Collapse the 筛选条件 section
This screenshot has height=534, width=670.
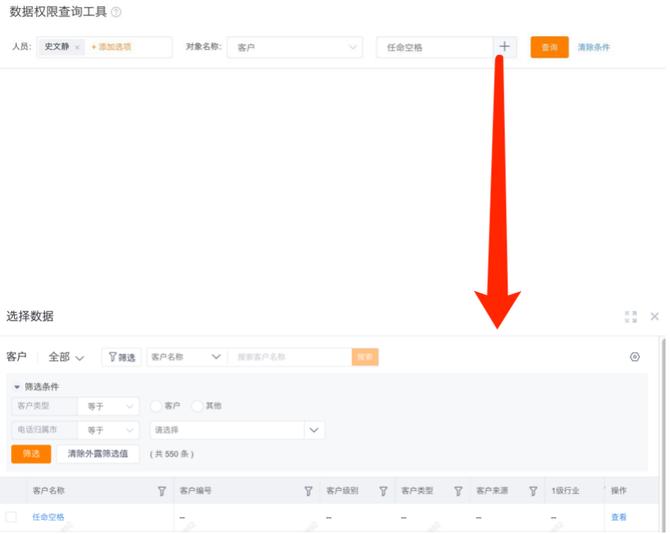click(x=17, y=386)
